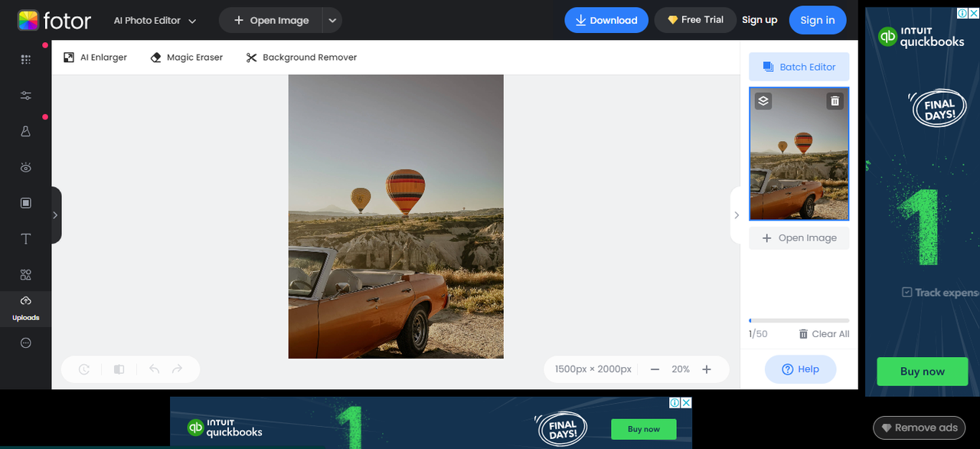Open the Batch Editor
980x449 pixels.
pos(799,67)
